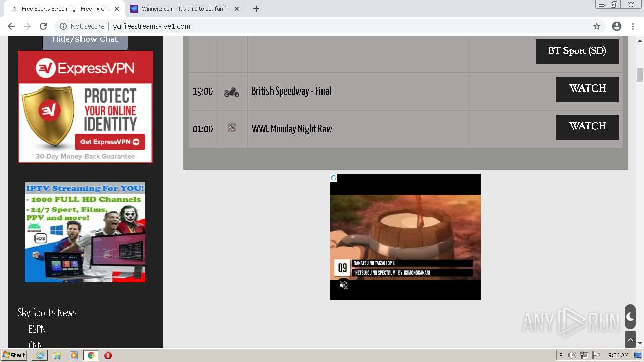The height and width of the screenshot is (362, 644).
Task: Open File Explorer from taskbar
Action: pyautogui.click(x=57, y=355)
